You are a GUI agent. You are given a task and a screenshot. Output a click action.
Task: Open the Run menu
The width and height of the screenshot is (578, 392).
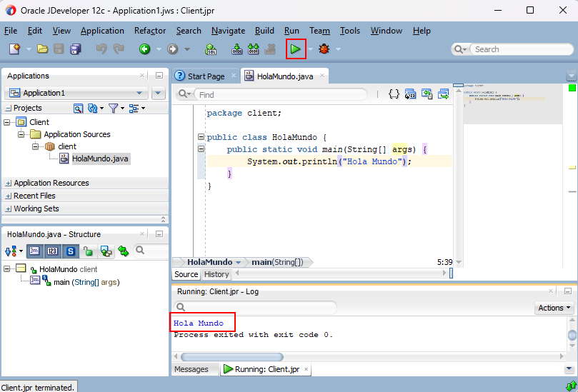[292, 31]
